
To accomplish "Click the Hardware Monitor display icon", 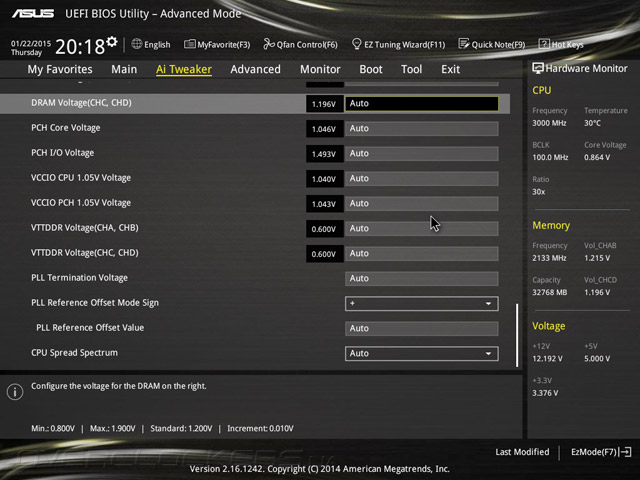I will [538, 68].
